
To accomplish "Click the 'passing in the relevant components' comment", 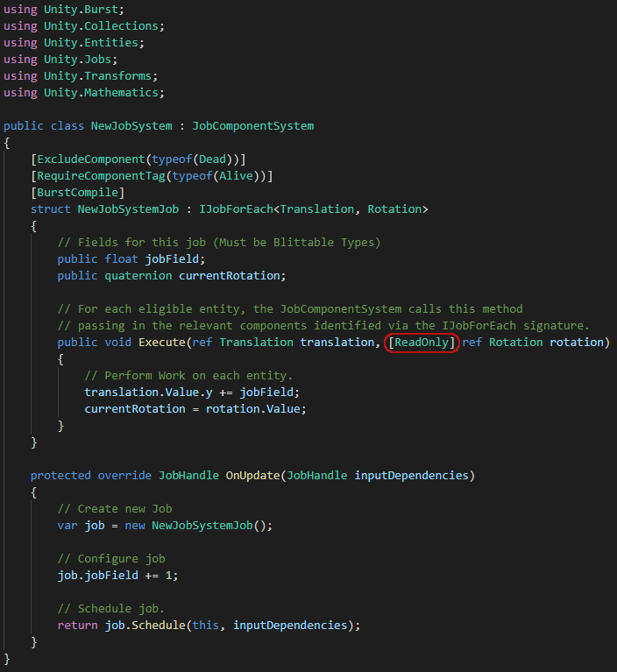I will 323,326.
